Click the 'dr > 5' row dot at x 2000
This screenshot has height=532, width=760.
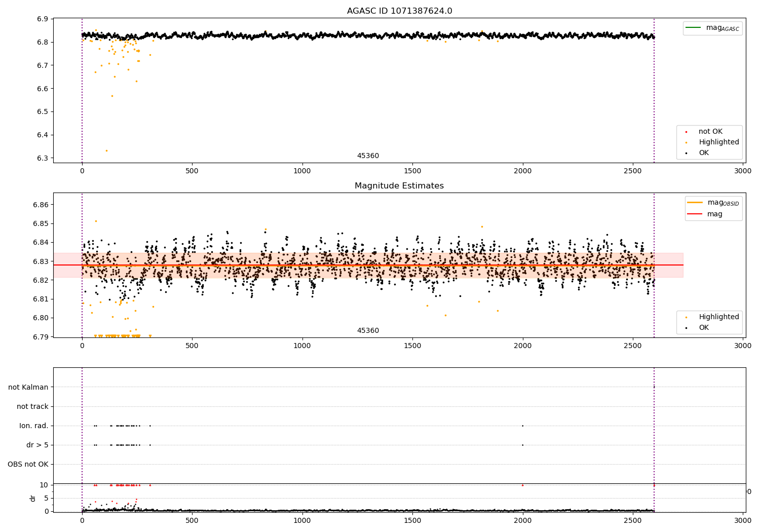(522, 445)
